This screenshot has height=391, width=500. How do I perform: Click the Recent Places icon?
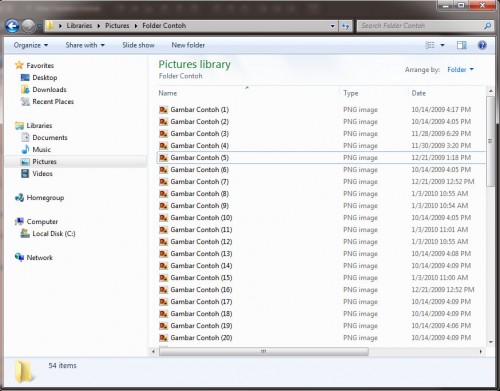click(25, 101)
